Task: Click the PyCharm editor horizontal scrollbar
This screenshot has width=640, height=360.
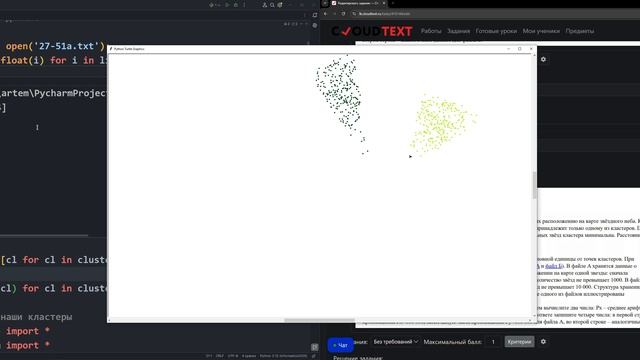Action: (x=44, y=236)
